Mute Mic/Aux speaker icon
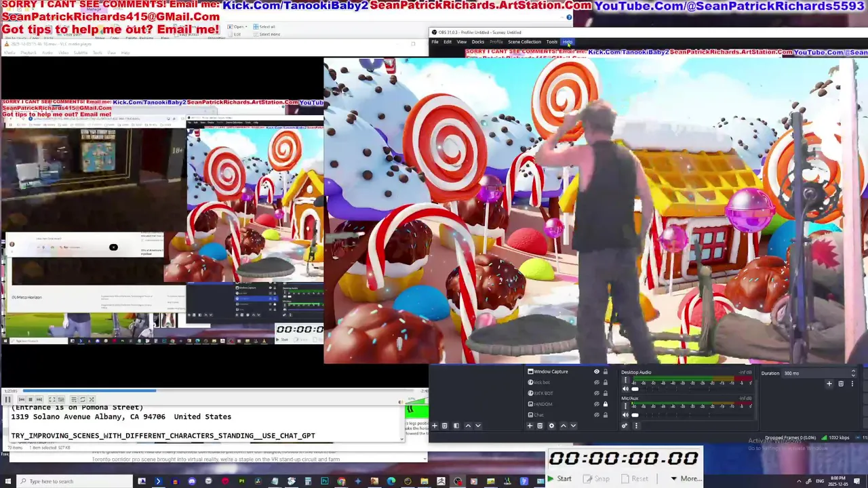 click(625, 415)
